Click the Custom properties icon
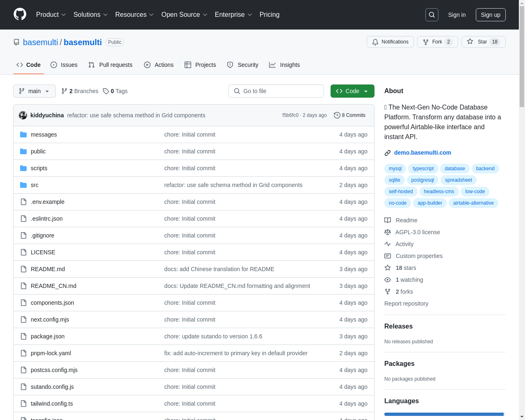 click(x=388, y=256)
